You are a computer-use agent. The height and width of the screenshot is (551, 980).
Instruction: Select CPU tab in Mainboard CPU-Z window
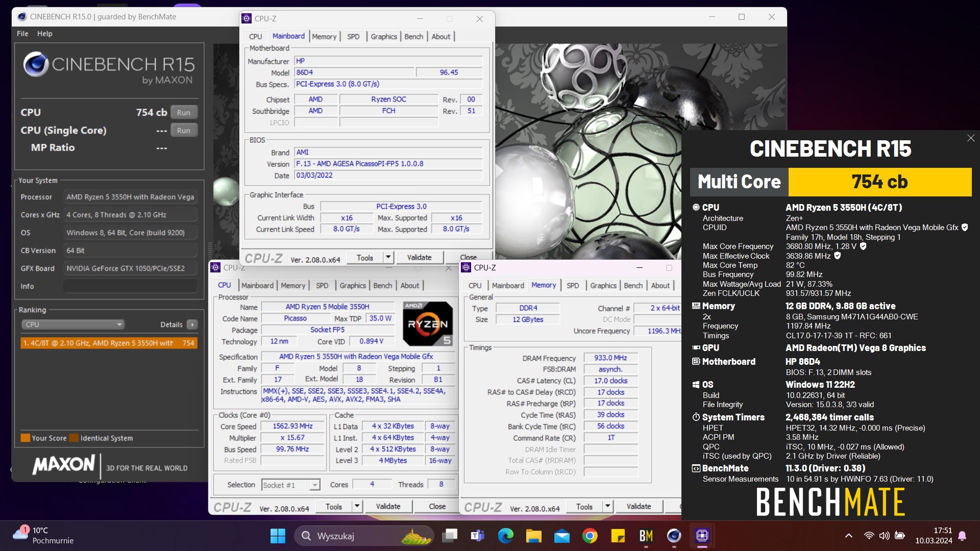[256, 37]
